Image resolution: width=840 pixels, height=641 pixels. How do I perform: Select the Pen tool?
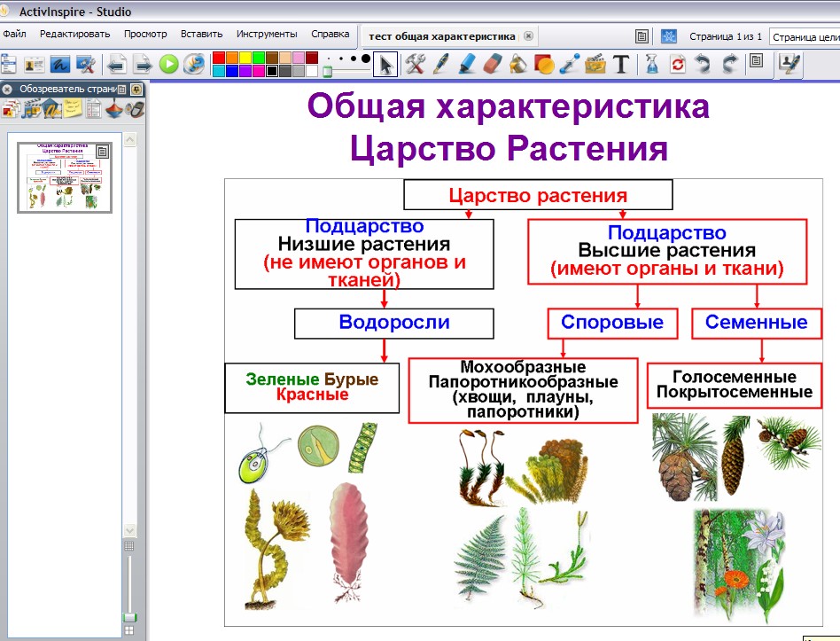tap(440, 65)
